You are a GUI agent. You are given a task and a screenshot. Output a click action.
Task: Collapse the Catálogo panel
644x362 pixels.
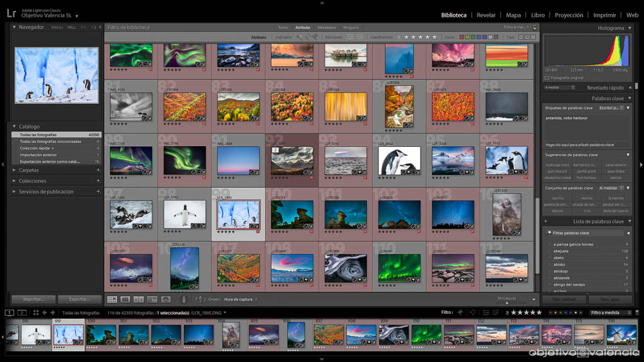(x=14, y=127)
